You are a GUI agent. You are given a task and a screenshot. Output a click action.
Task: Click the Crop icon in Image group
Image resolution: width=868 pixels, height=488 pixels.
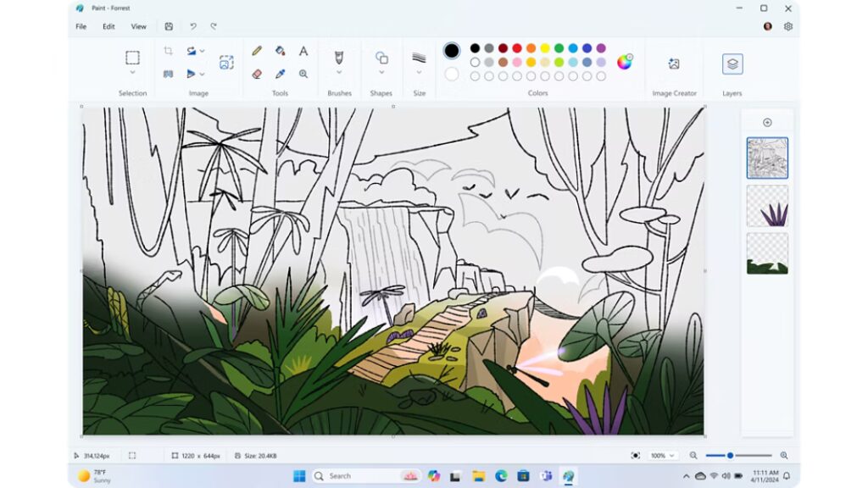point(169,51)
